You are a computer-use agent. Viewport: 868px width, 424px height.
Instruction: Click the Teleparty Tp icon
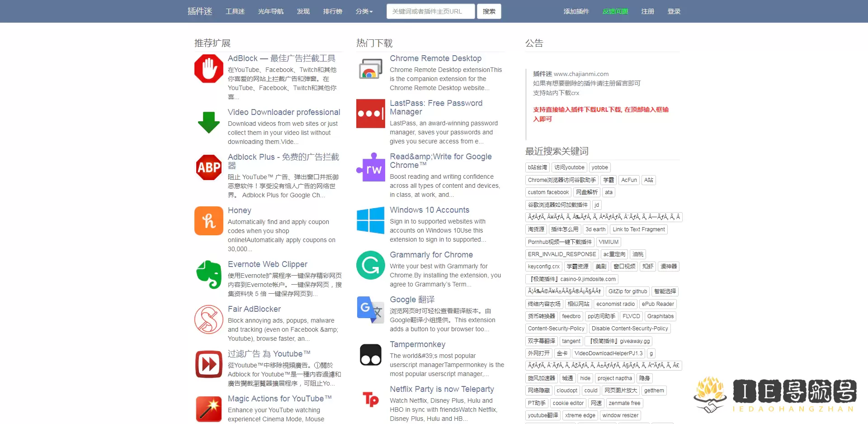click(x=371, y=400)
